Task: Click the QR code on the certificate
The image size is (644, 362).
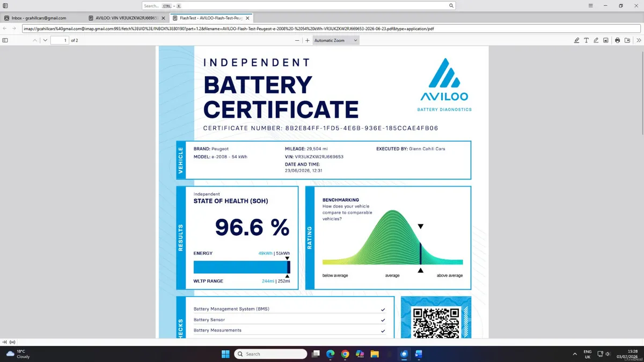Action: point(436,322)
